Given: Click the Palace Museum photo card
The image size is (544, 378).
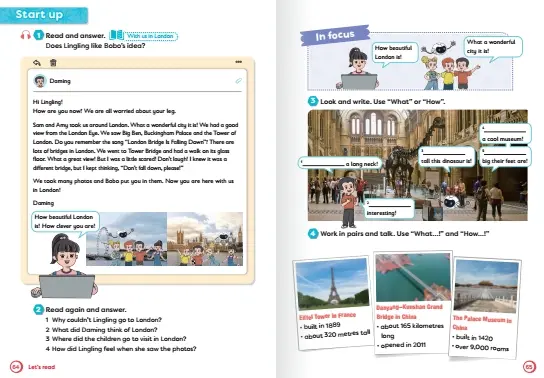Looking at the screenshot, I should tap(485, 308).
